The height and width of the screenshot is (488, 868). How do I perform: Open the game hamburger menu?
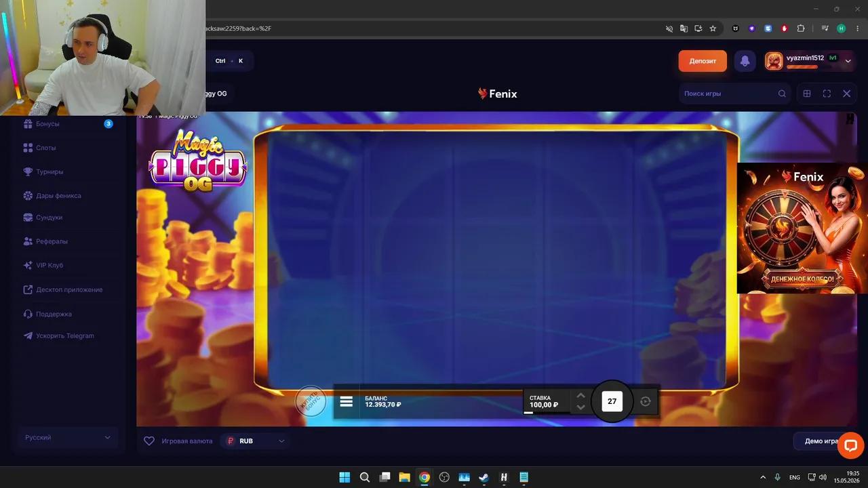tap(347, 401)
